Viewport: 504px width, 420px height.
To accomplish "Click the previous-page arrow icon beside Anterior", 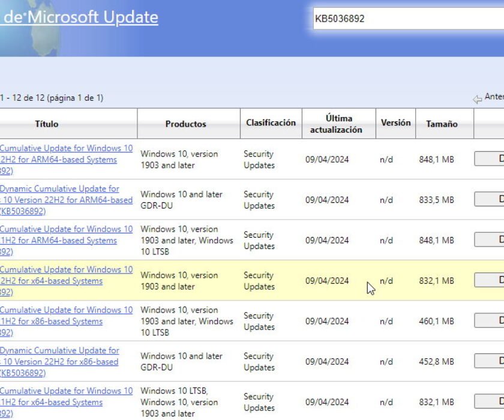I will [478, 99].
